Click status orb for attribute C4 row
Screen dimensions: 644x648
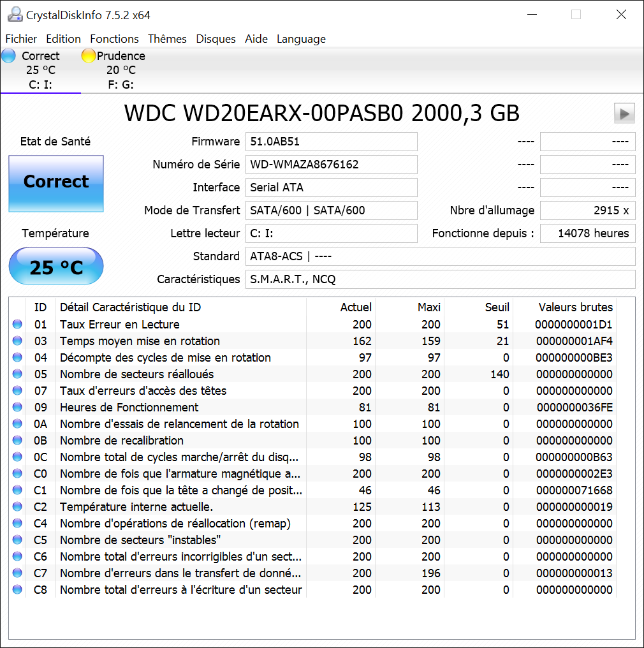coord(17,523)
